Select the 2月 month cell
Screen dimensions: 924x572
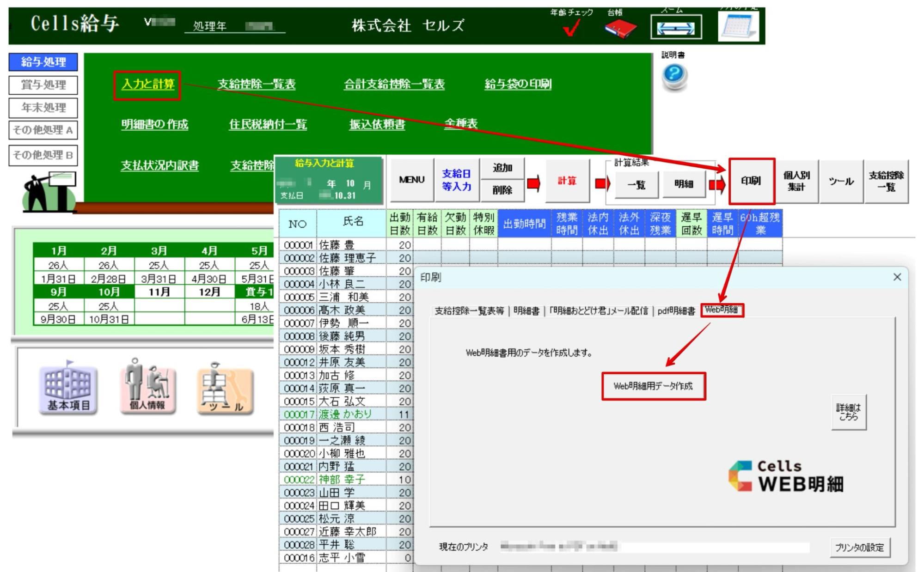[x=109, y=251]
